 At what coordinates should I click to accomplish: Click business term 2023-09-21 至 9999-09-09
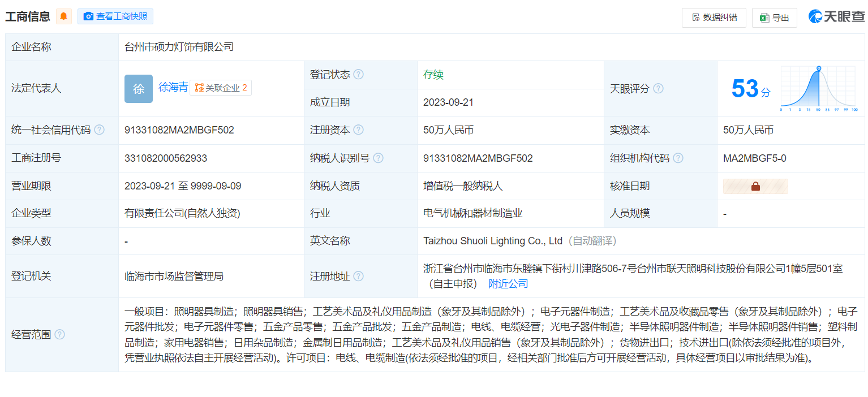pos(183,186)
